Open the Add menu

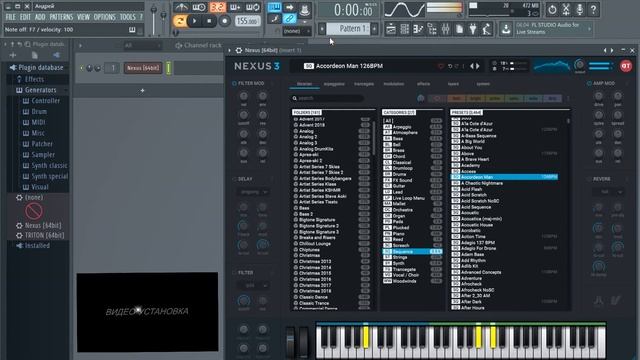40,17
